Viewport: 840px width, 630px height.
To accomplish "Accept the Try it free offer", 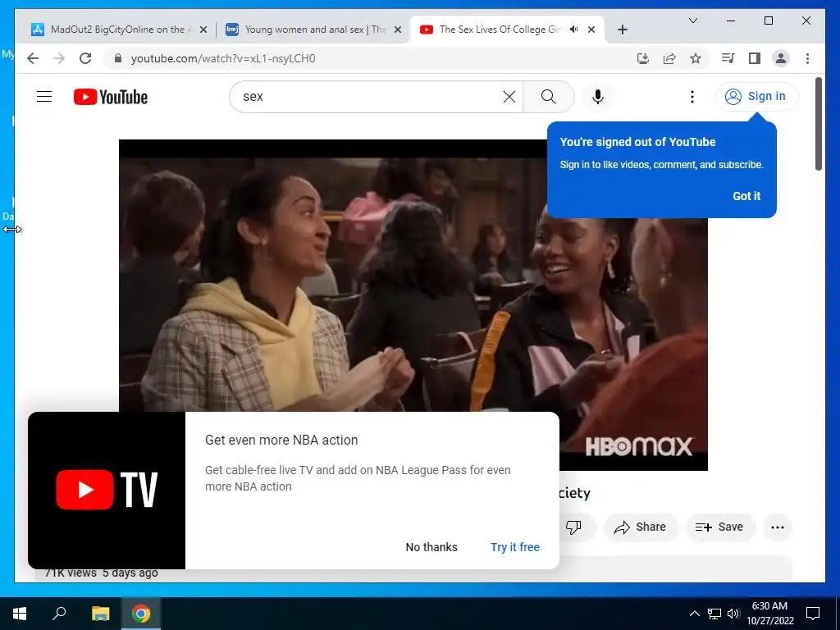I will tap(515, 547).
